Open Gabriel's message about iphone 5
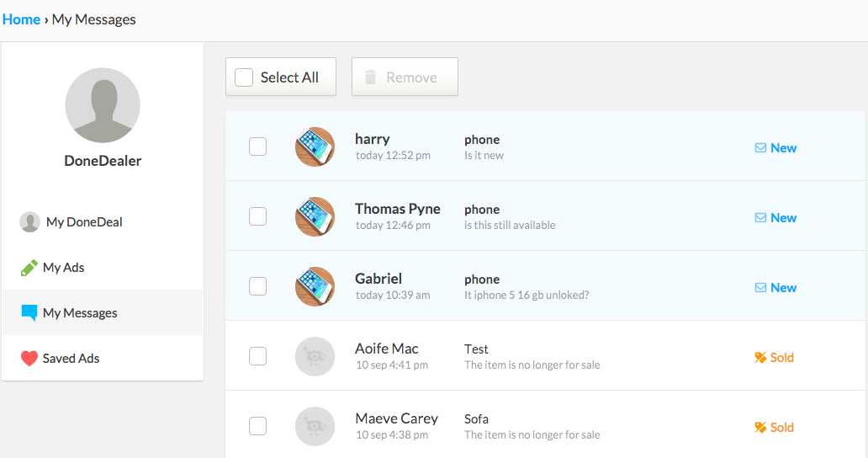 pos(545,285)
